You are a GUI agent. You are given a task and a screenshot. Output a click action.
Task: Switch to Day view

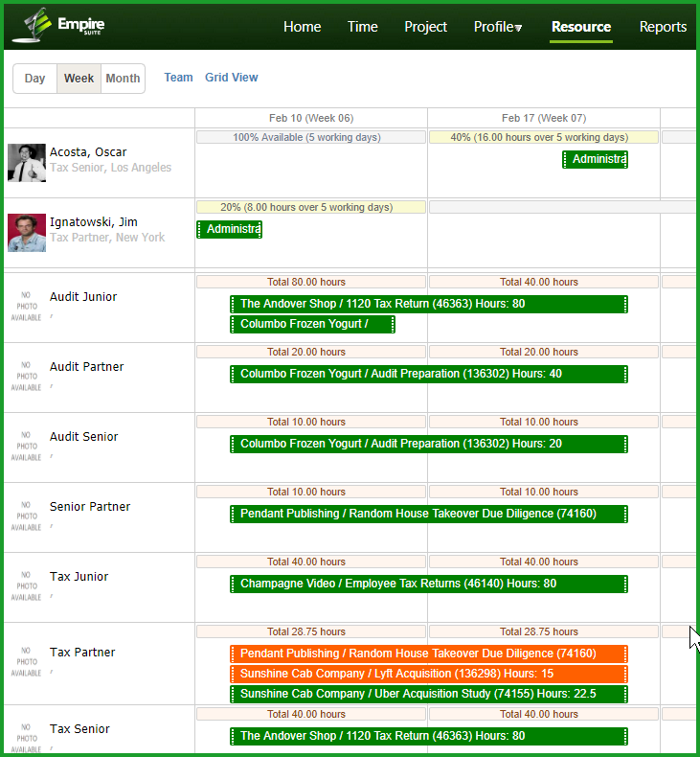pos(34,79)
